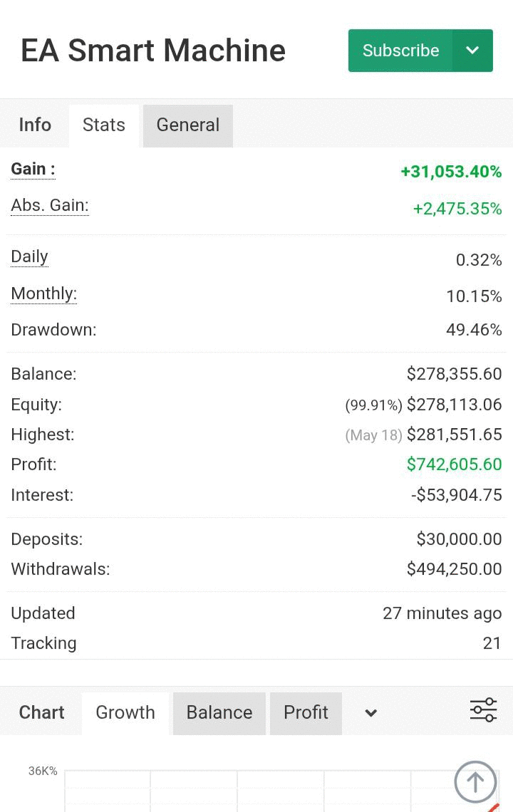Image resolution: width=513 pixels, height=812 pixels.
Task: Select the Info section label
Action: pyautogui.click(x=35, y=125)
